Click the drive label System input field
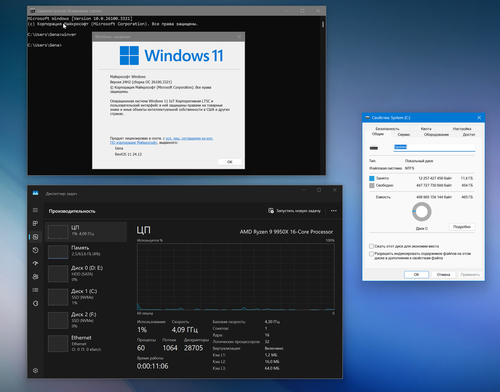 click(x=434, y=147)
